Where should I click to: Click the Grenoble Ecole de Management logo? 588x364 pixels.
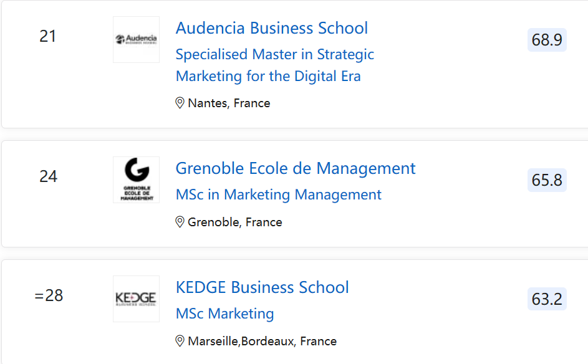coord(136,180)
